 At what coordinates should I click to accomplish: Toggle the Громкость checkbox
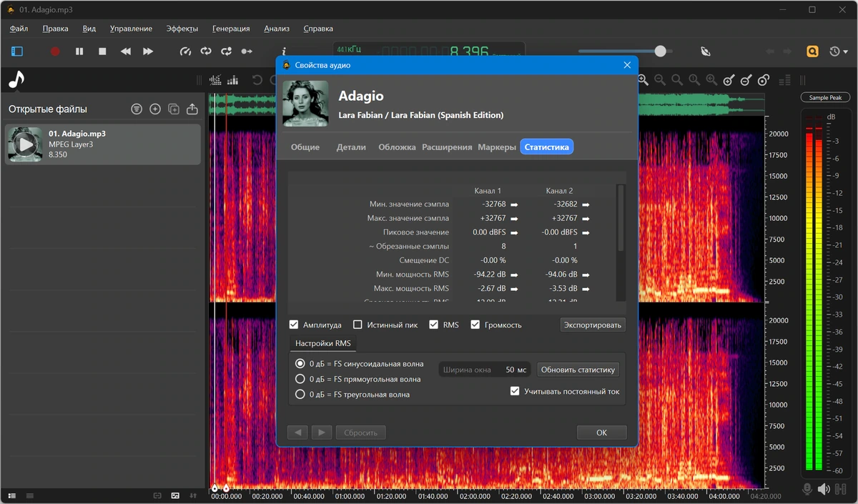pos(475,325)
